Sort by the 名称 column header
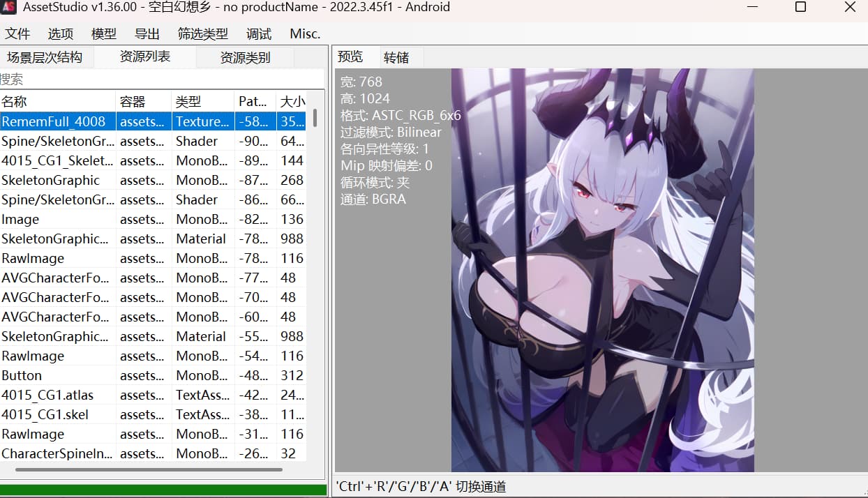Screen dimensions: 868x498 (x=58, y=102)
